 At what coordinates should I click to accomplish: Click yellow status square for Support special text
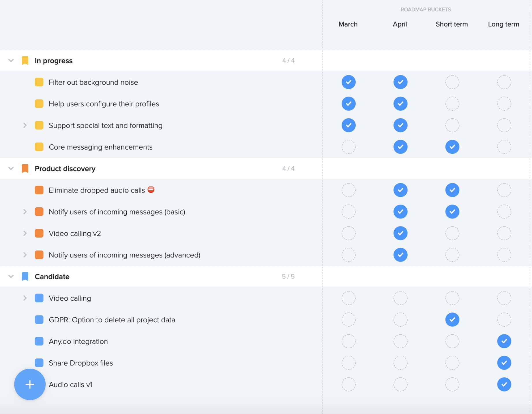click(39, 125)
